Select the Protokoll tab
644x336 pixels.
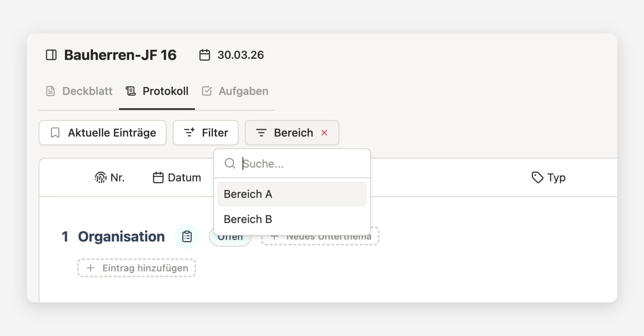157,91
